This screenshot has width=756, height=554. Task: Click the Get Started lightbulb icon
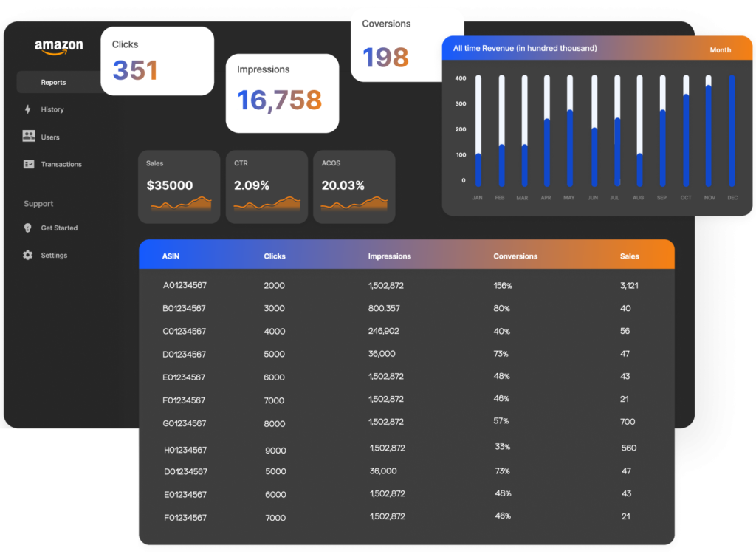[28, 228]
